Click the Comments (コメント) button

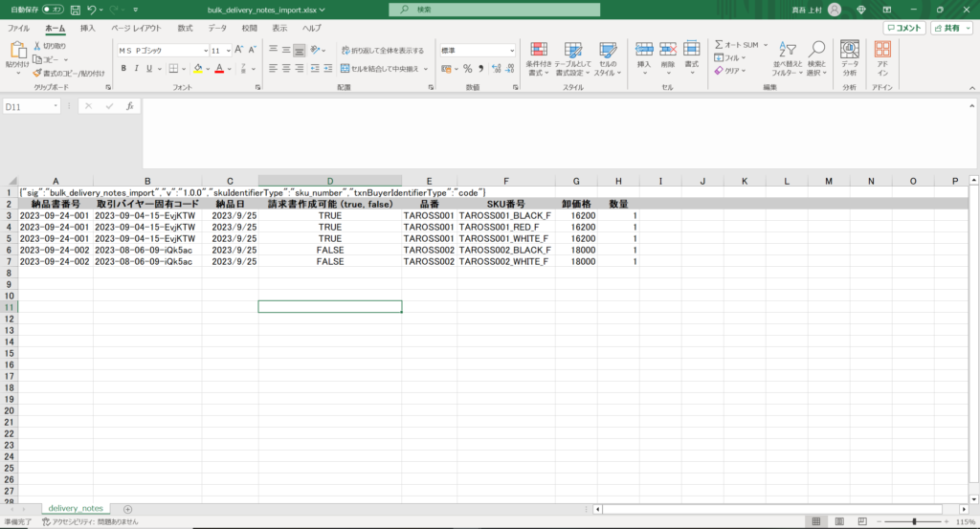point(904,28)
